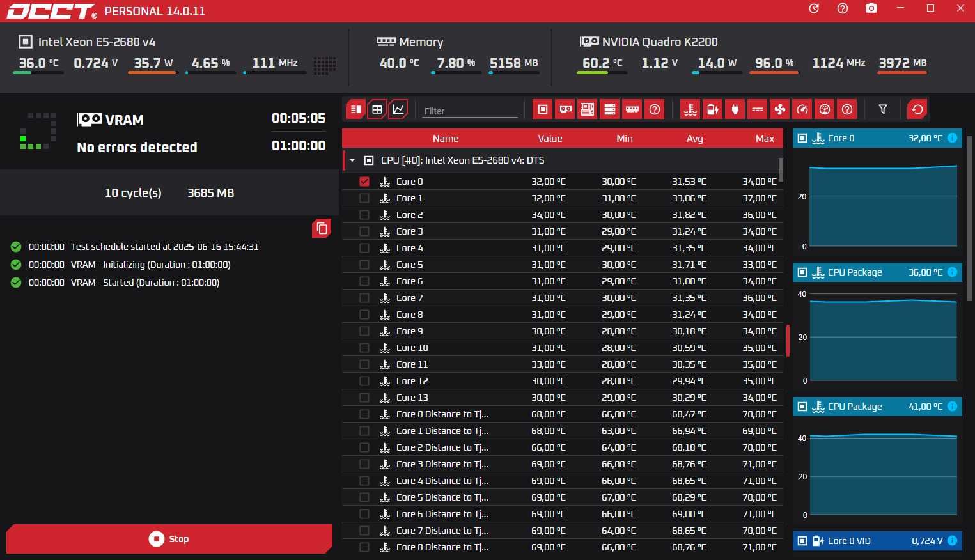This screenshot has height=560, width=975.
Task: Uncheck the Core 0 checkbox
Action: click(364, 182)
